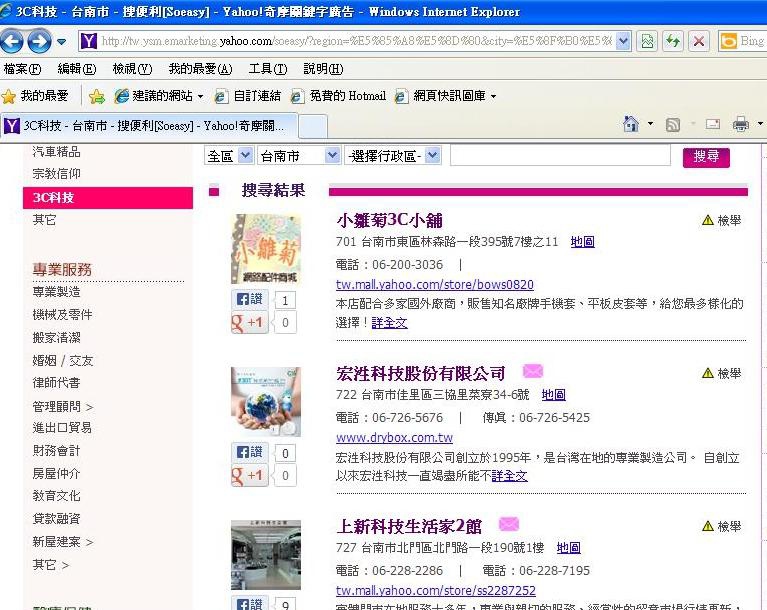Click the Yahoo favicon in the address bar

(89, 41)
